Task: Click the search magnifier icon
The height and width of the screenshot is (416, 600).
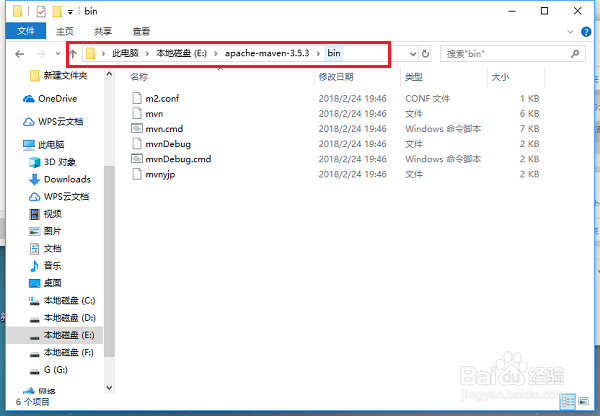Action: [575, 54]
